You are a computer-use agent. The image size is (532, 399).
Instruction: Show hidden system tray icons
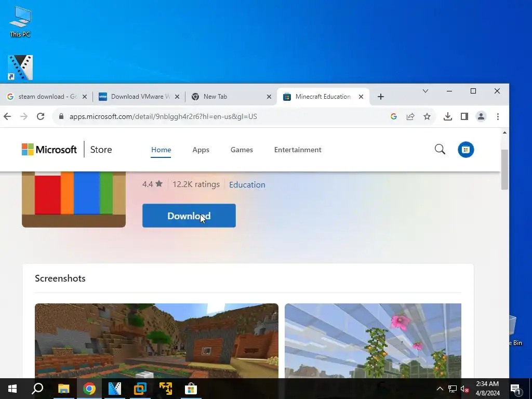click(x=440, y=389)
